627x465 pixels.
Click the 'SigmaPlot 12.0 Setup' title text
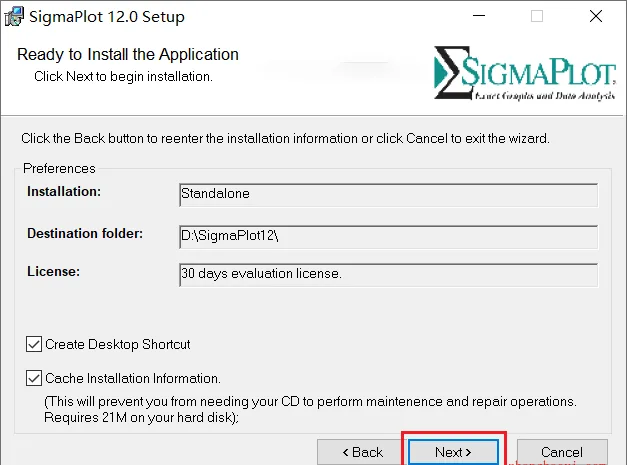(x=107, y=17)
